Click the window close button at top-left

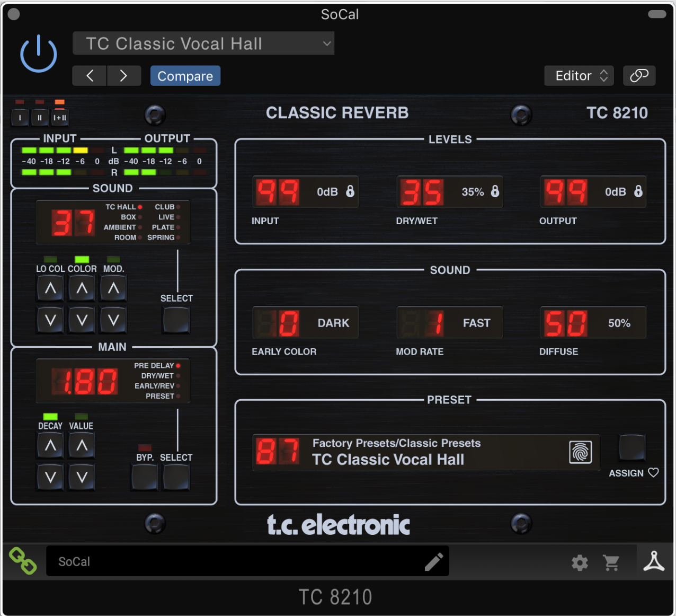tap(14, 14)
